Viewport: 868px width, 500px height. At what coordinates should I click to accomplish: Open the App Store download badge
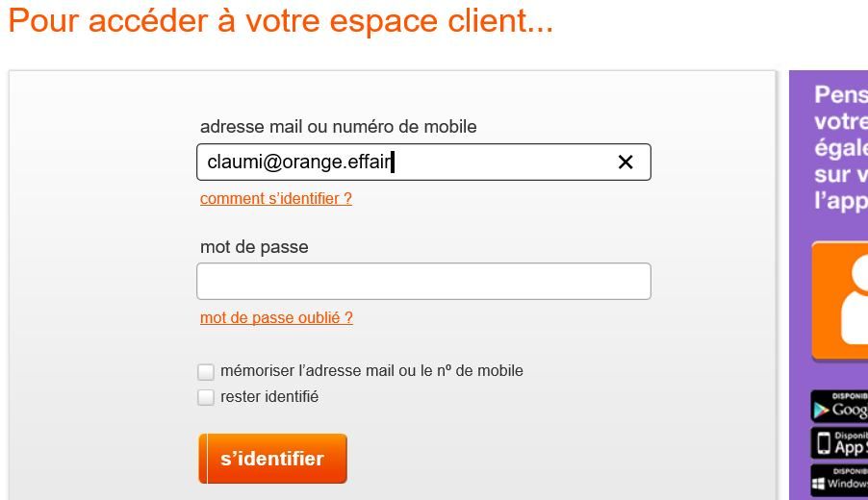click(840, 443)
